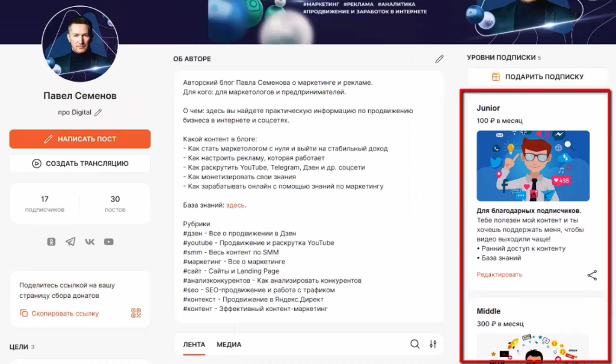Switch to the 'Лента' tab
The width and height of the screenshot is (616, 364).
pyautogui.click(x=194, y=345)
